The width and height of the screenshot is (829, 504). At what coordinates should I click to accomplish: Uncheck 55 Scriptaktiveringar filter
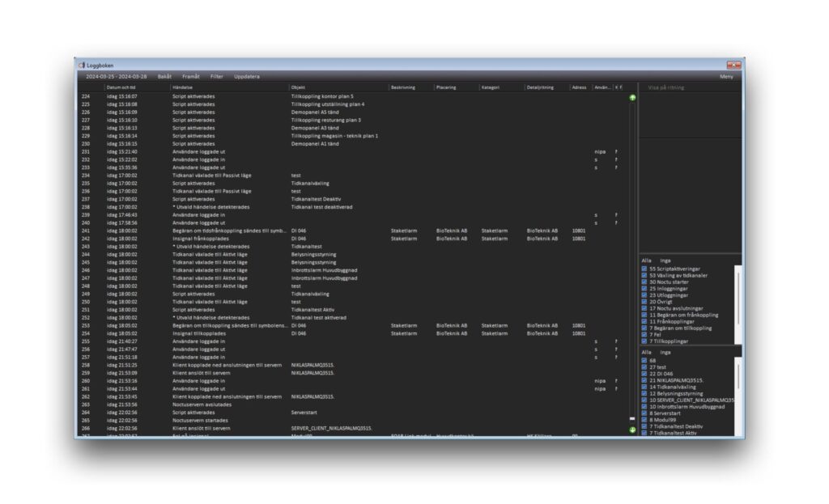[644, 269]
